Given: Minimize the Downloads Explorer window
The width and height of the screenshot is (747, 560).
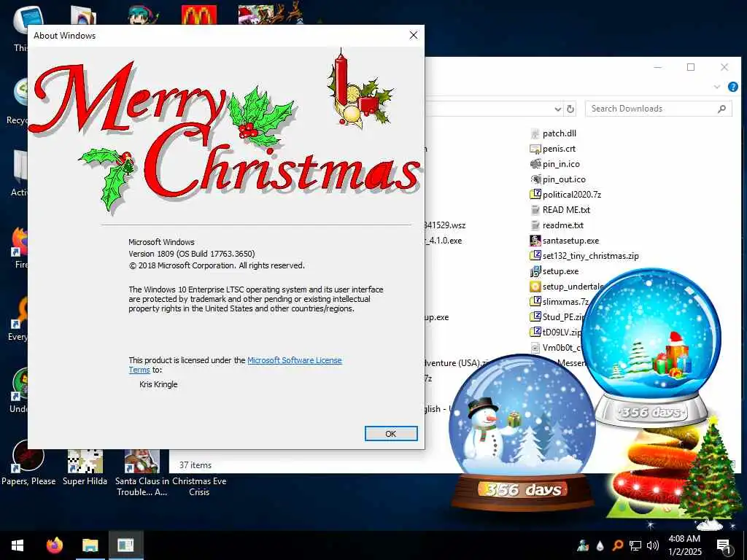Looking at the screenshot, I should [658, 67].
